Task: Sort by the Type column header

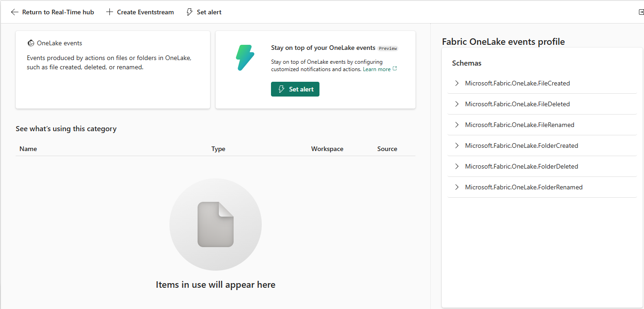Action: pyautogui.click(x=218, y=149)
